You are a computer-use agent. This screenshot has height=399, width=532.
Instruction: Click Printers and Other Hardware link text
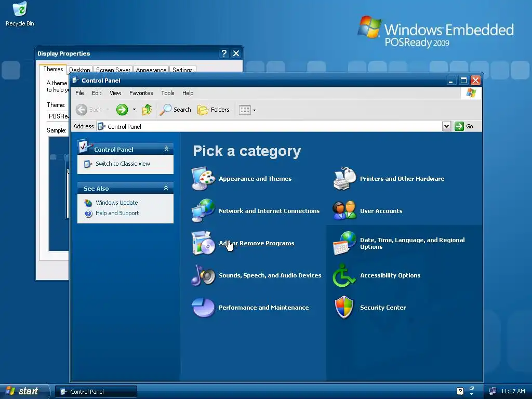pyautogui.click(x=402, y=179)
